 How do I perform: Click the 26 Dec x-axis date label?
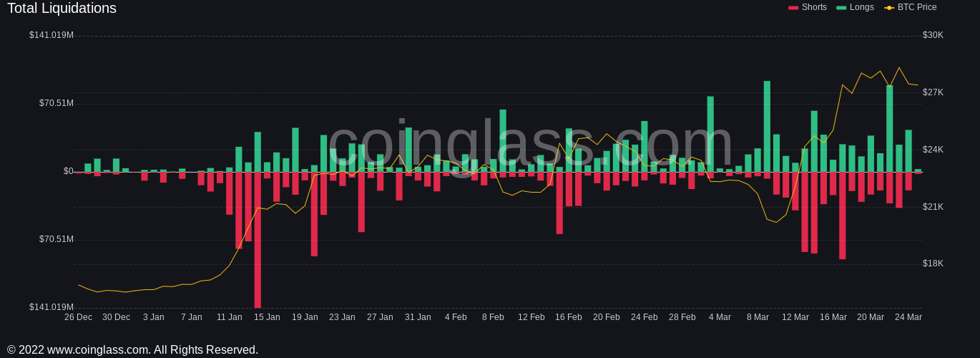(x=78, y=317)
